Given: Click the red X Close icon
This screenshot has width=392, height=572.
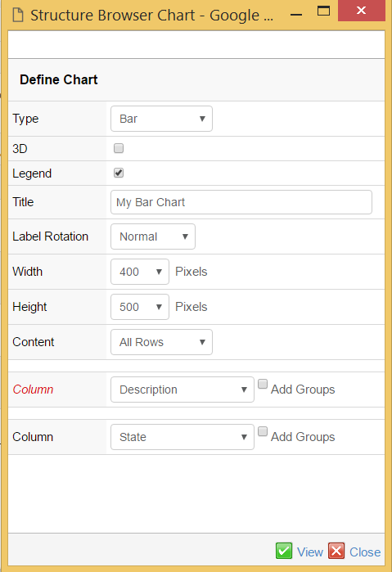Looking at the screenshot, I should pos(336,551).
